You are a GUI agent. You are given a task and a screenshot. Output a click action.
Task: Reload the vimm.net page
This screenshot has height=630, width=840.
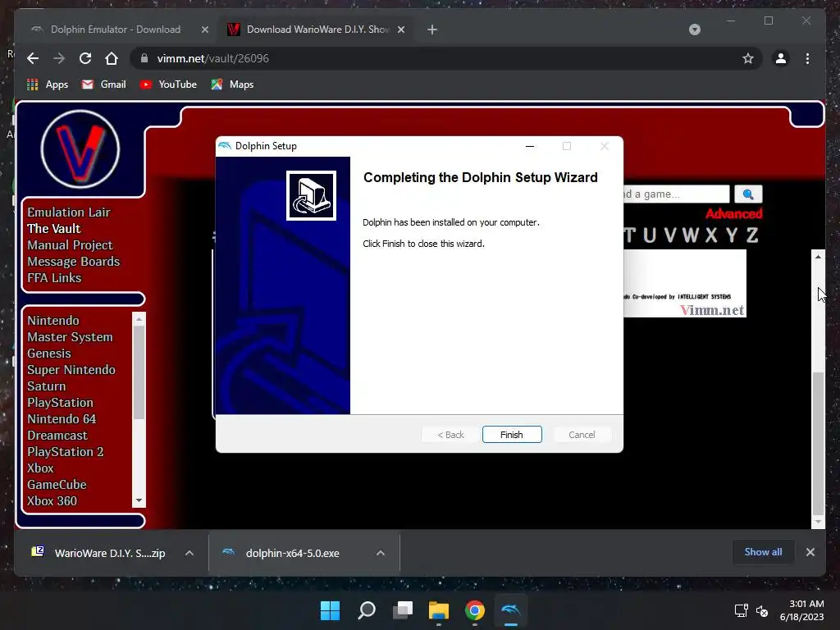tap(85, 58)
